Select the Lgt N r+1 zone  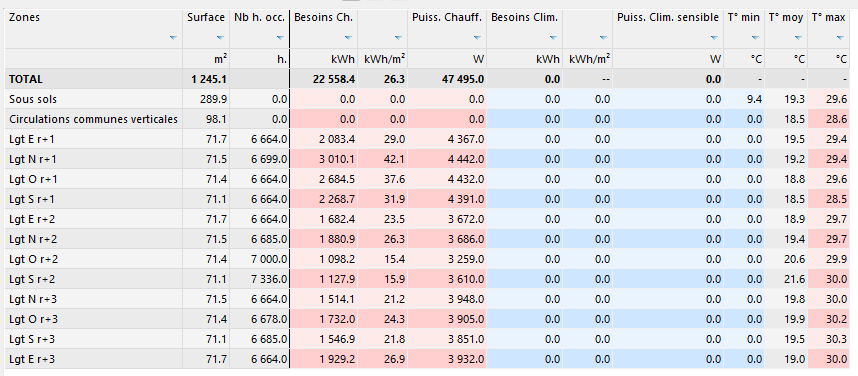tap(32, 160)
